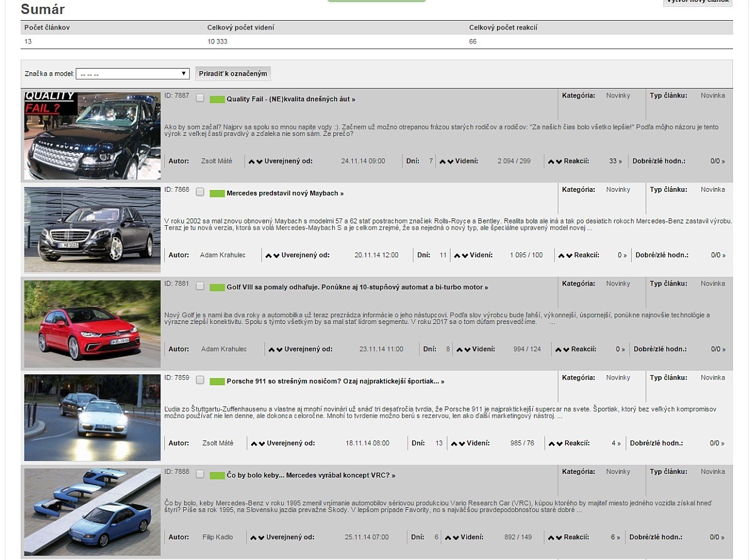Viewport: 755px width, 560px height.
Task: Sort descending by Uverejnený od in Golf VIII row
Action: click(279, 350)
